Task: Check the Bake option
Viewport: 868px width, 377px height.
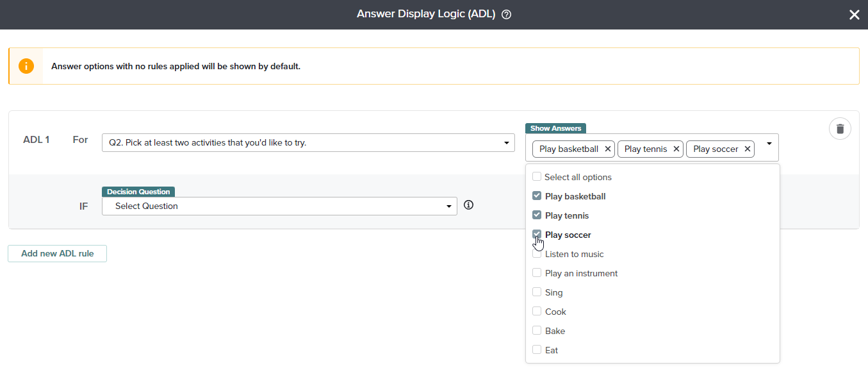Action: [x=536, y=330]
